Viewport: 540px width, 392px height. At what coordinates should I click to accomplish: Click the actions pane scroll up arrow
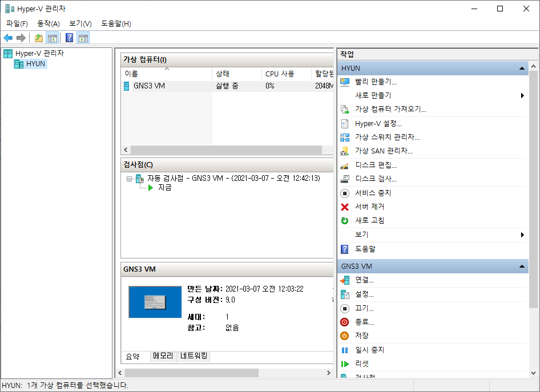(534, 66)
